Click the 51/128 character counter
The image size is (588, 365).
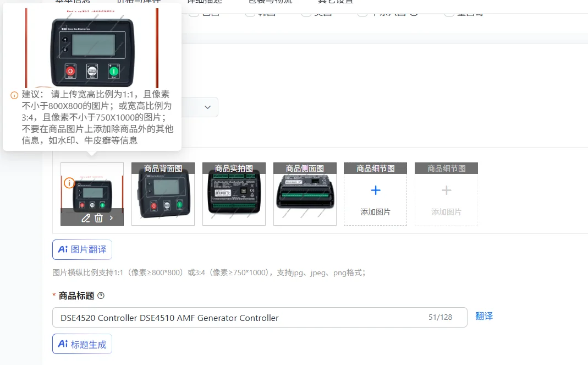pos(440,317)
